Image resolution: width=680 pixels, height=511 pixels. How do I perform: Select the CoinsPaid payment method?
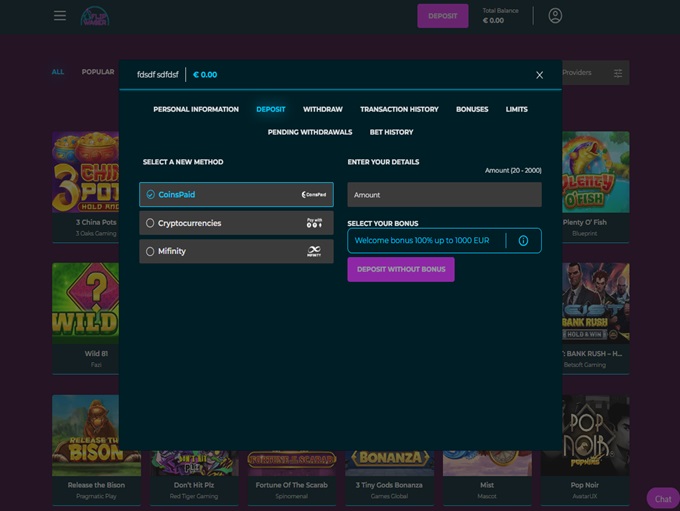(x=236, y=195)
